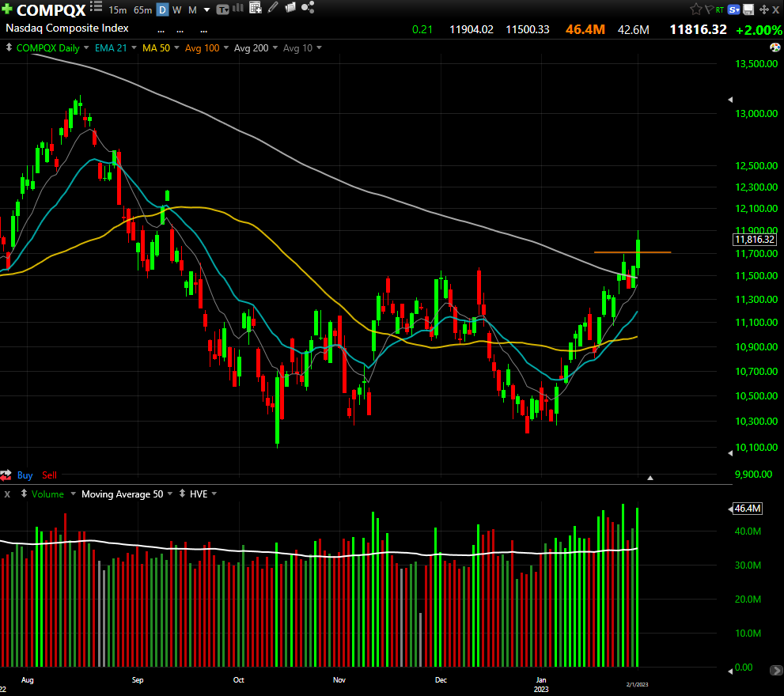The height and width of the screenshot is (696, 784).
Task: Click the RT real-time indicator
Action: point(720,9)
